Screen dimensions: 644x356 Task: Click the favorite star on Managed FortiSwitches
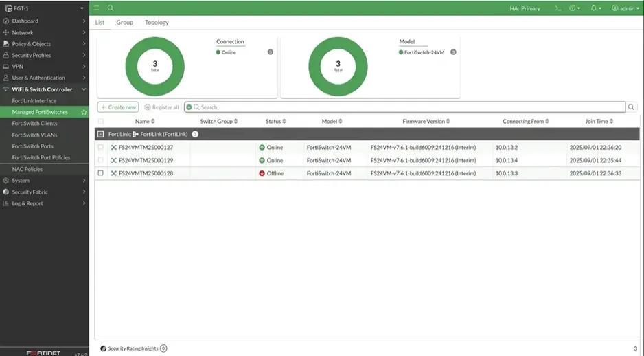[84, 112]
